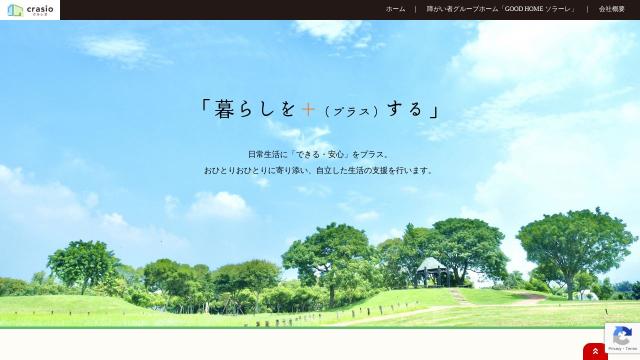Click the orange plus symbol in headline
Image resolution: width=640 pixels, height=360 pixels.
point(309,109)
